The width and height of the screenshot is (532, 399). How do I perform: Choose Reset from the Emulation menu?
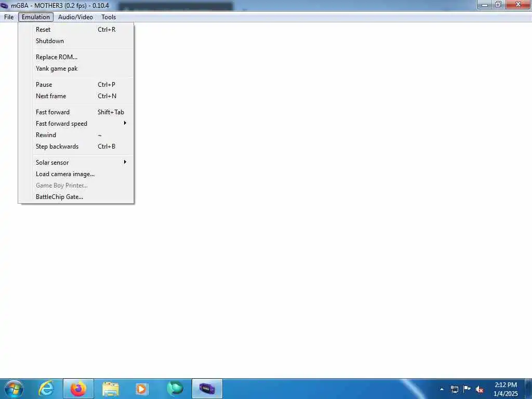click(x=76, y=30)
